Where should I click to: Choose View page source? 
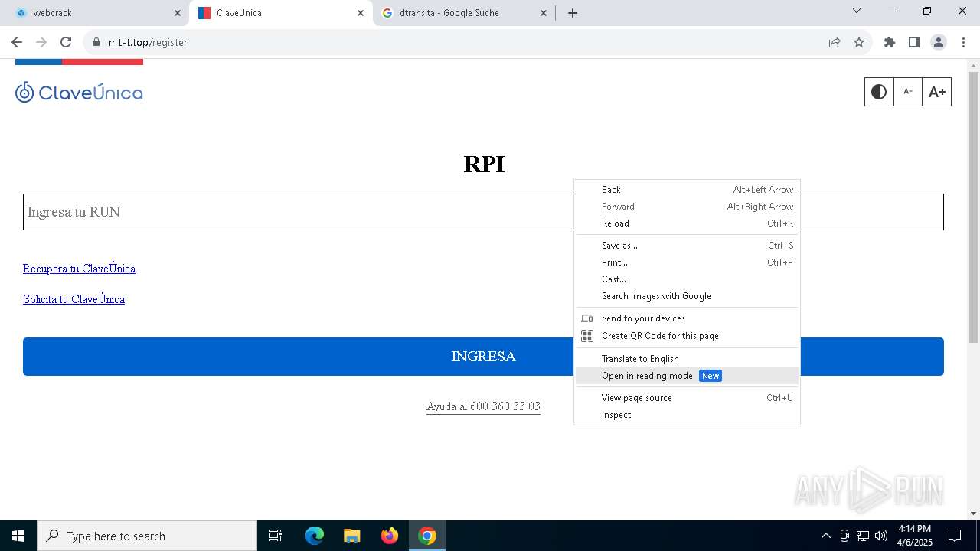(x=687, y=398)
